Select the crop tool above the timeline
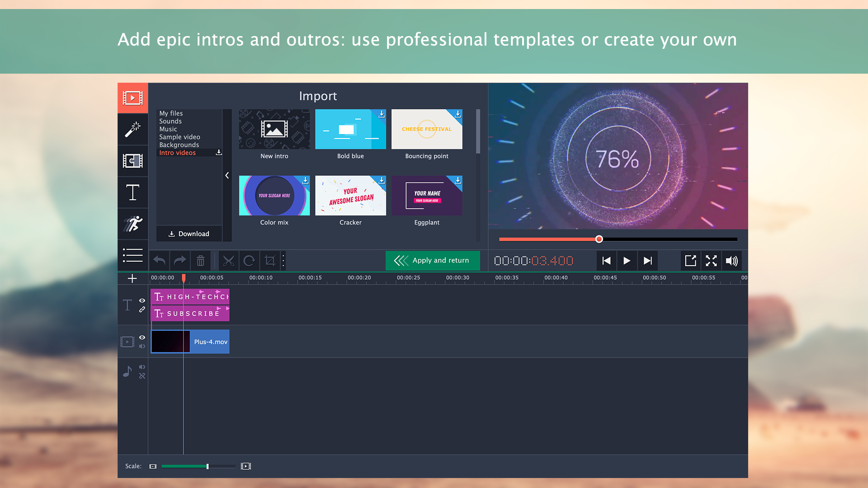 [x=270, y=261]
